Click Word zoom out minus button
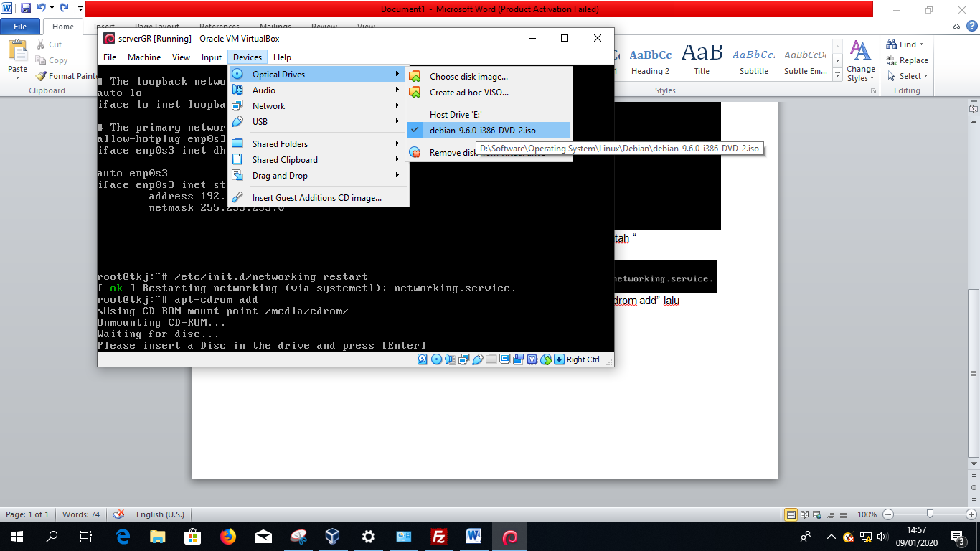Screen dimensions: 980x551 (888, 514)
